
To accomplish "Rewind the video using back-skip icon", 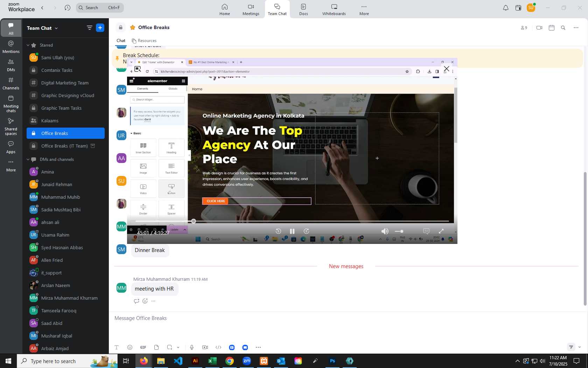I will pyautogui.click(x=278, y=231).
